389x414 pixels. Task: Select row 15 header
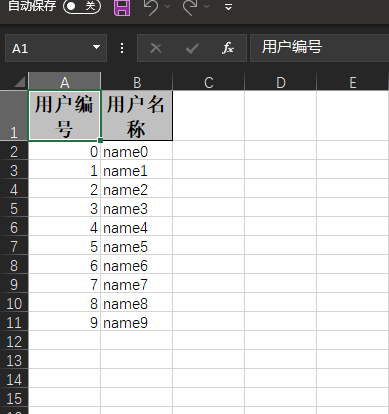14,397
